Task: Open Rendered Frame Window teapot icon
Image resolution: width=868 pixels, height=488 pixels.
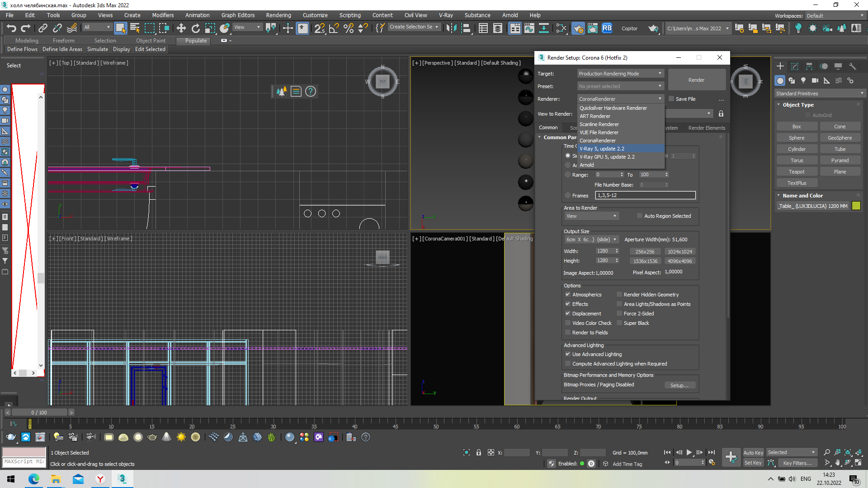Action: (593, 28)
